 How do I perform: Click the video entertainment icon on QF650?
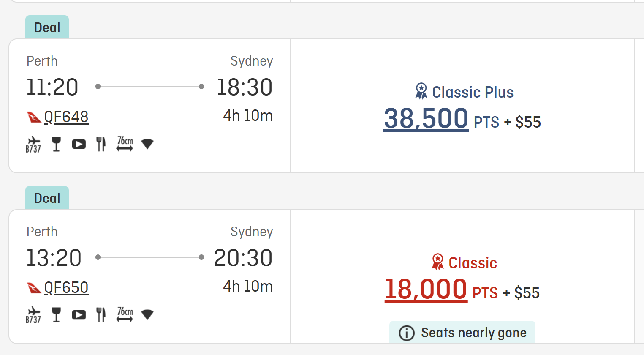click(79, 315)
